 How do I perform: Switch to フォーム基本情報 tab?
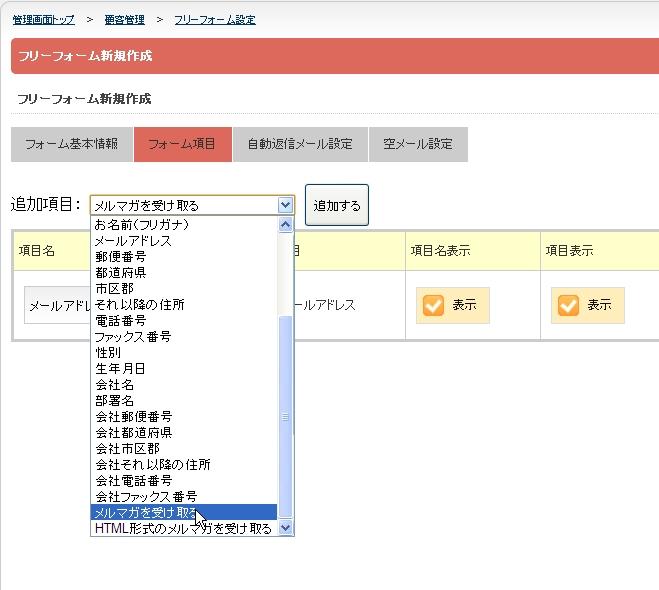tap(71, 144)
